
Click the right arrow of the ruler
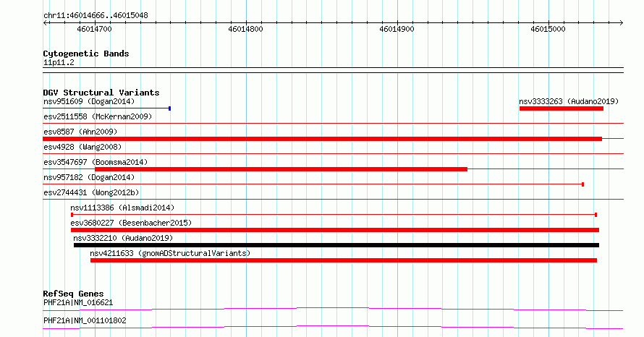coord(621,23)
